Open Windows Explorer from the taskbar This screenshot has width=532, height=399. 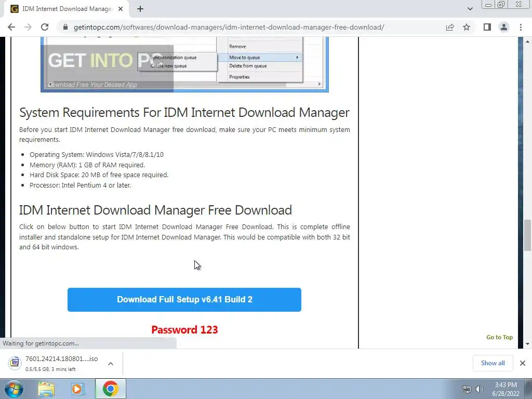(46, 389)
